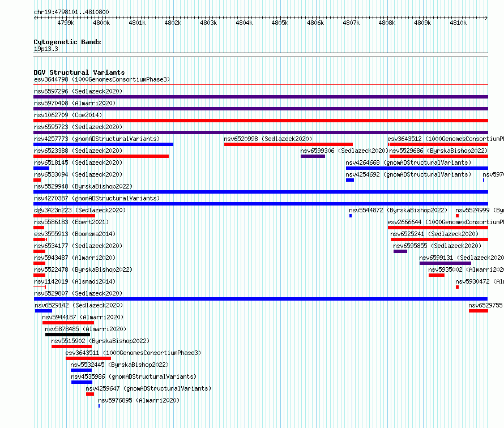Click the nsv1062709 (Coe2014) label

[68, 115]
